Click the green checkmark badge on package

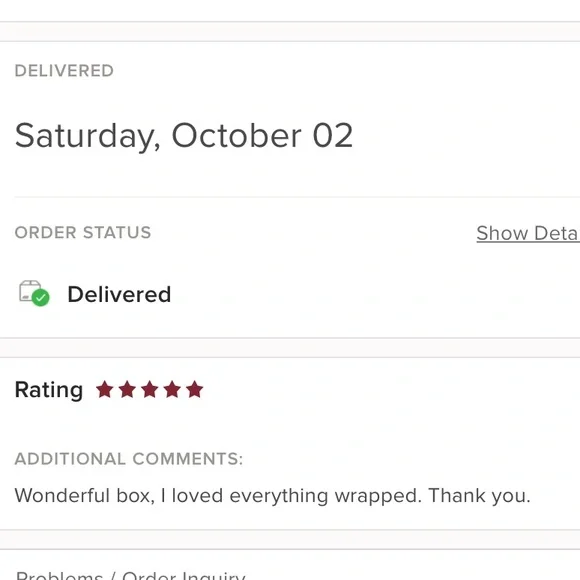click(41, 297)
